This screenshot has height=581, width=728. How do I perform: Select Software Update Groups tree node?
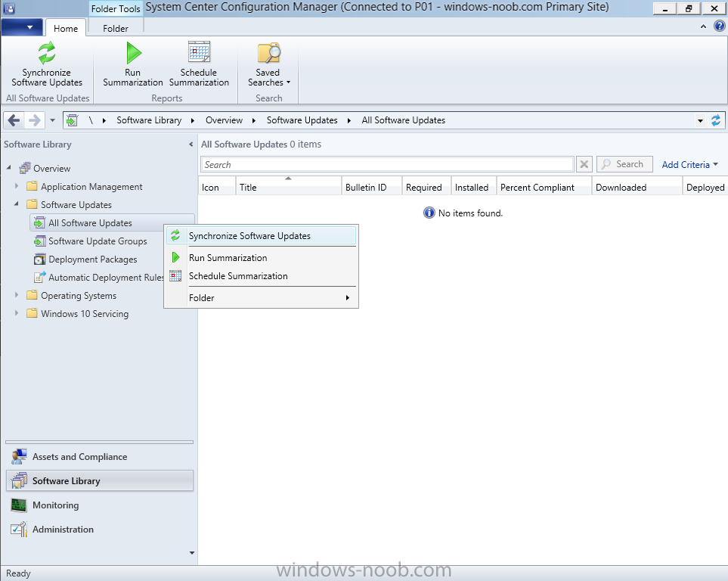(x=98, y=241)
